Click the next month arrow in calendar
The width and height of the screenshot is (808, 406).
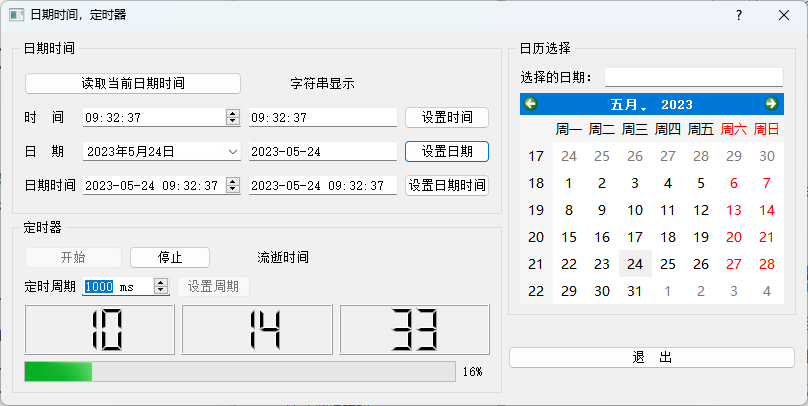771,104
